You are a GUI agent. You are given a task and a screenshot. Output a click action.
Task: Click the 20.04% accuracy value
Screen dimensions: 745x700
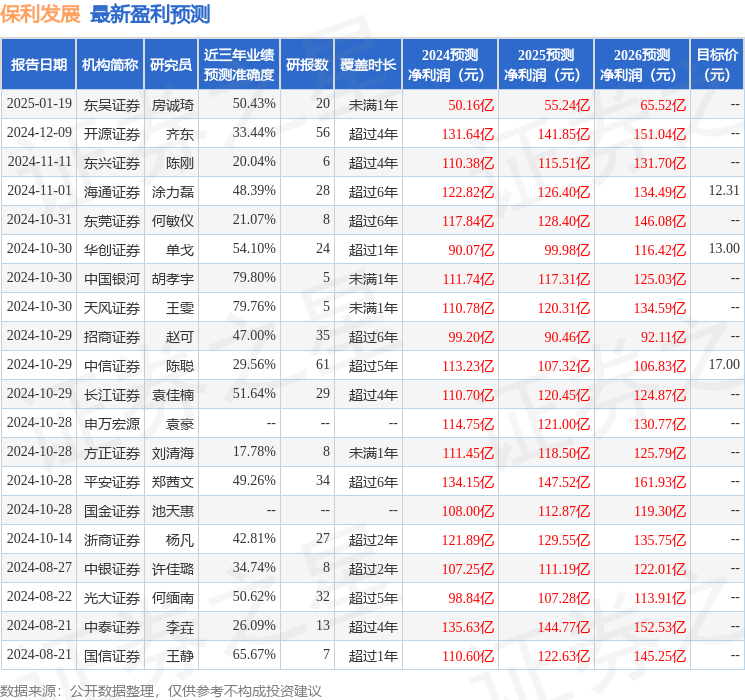[x=254, y=162]
